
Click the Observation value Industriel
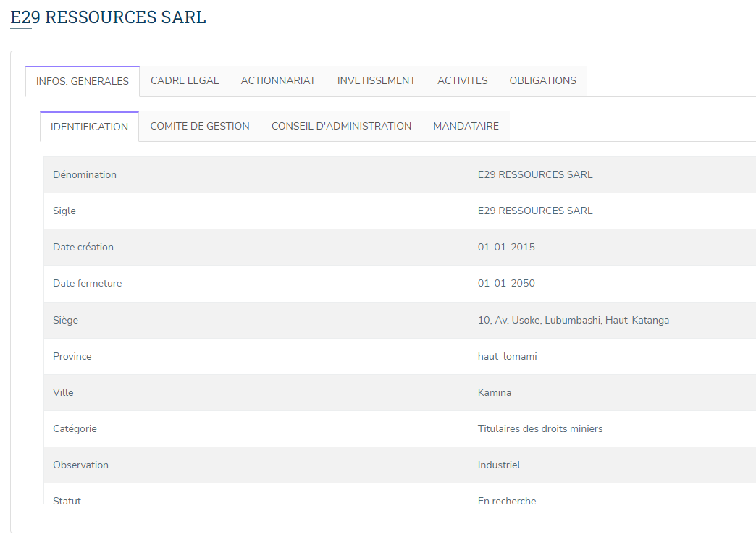(x=499, y=465)
